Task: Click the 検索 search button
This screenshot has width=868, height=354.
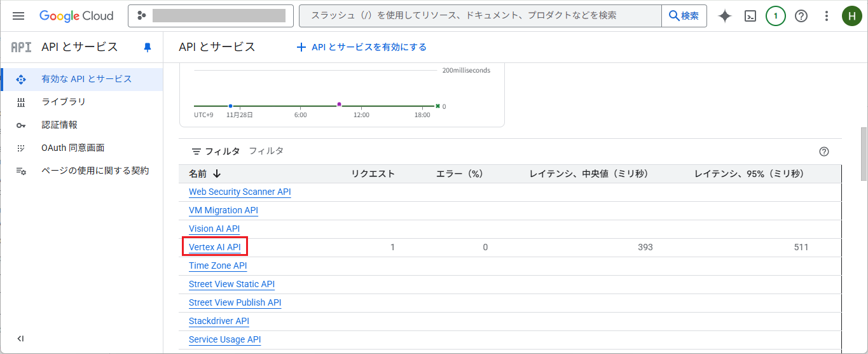Action: coord(684,16)
